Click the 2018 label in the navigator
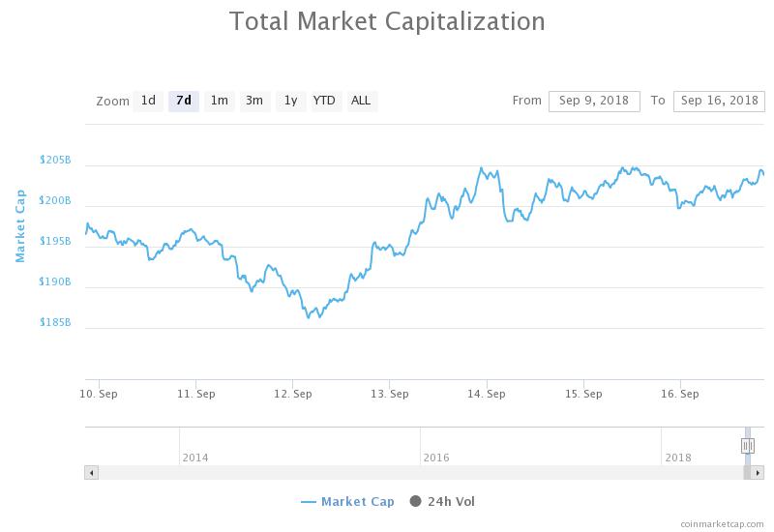Viewport: 774px width, 532px height. (678, 457)
